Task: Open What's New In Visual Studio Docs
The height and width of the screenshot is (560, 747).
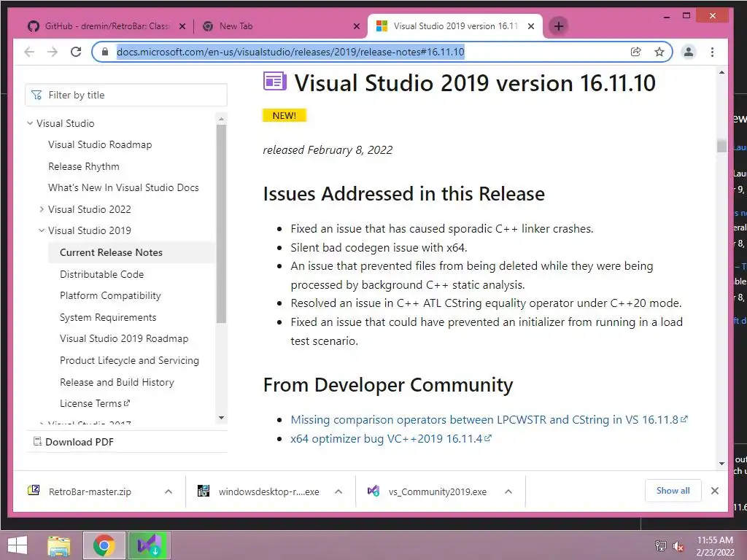Action: 123,187
